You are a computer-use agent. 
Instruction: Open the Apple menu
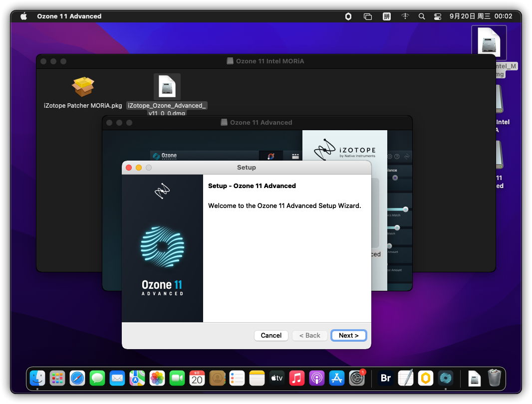[24, 16]
